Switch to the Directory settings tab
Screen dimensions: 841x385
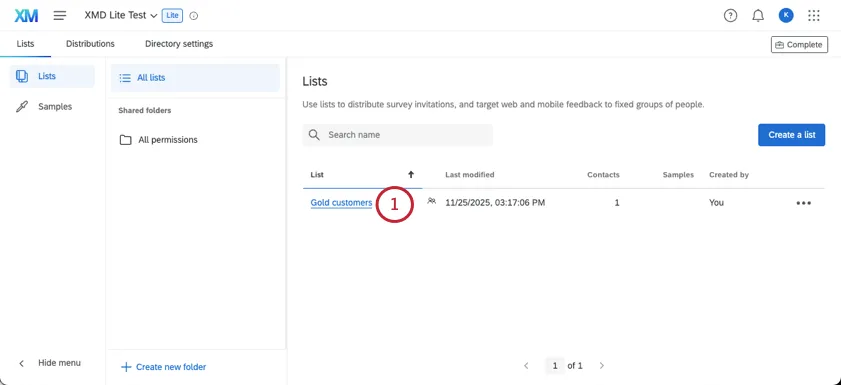[179, 44]
